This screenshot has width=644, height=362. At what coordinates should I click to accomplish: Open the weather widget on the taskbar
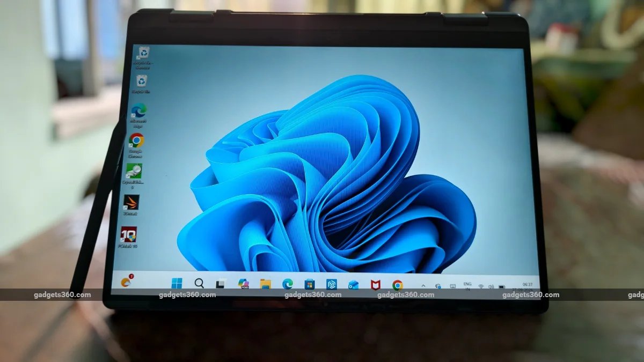(126, 282)
